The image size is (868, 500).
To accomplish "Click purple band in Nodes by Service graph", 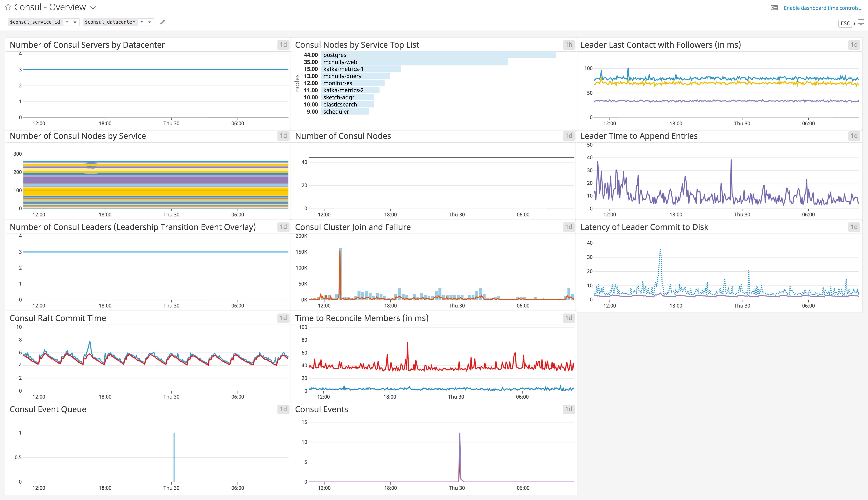I will click(x=155, y=180).
